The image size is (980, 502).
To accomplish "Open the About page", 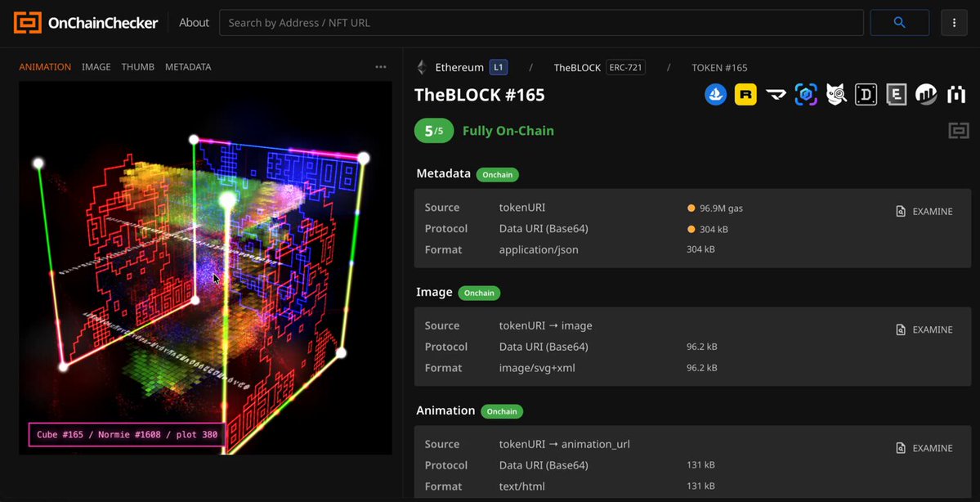I will click(x=194, y=23).
